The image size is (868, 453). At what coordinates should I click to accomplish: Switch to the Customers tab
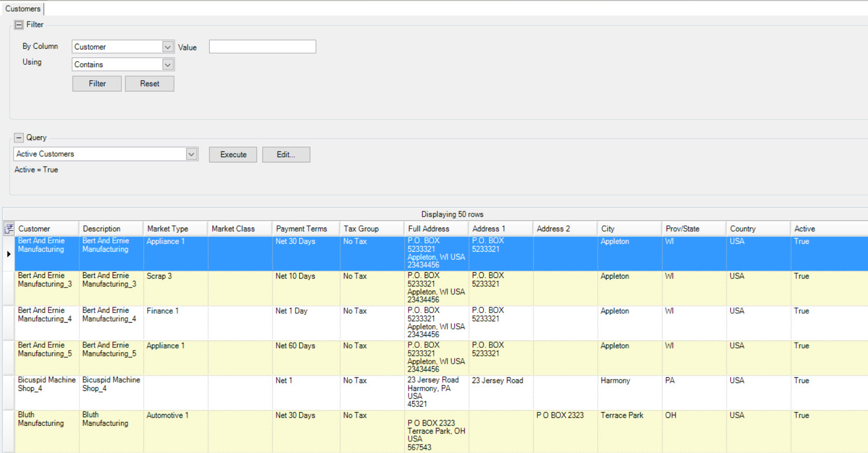pos(23,9)
